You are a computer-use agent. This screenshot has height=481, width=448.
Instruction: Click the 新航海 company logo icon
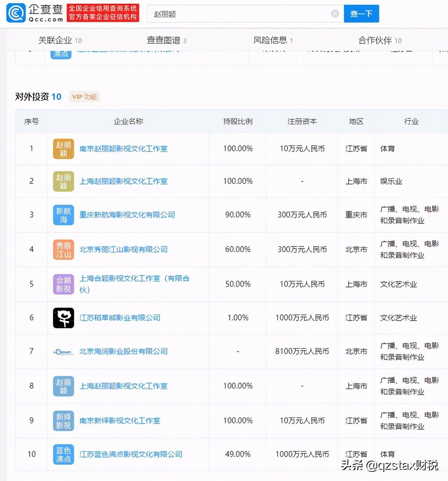click(x=63, y=215)
